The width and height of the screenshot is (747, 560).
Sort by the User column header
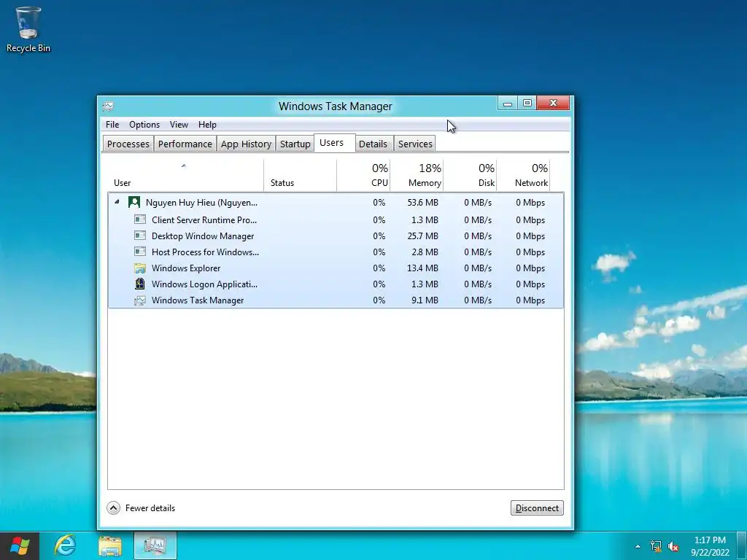[185, 175]
